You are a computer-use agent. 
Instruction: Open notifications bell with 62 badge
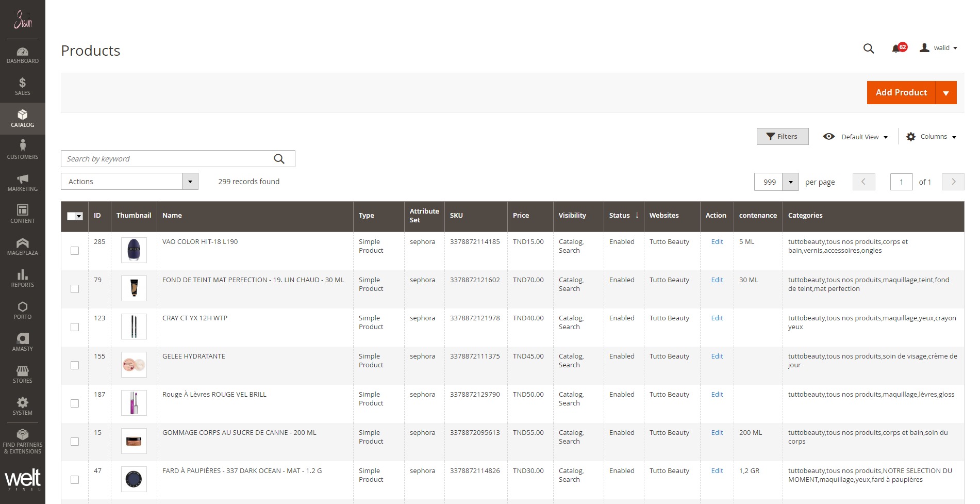(x=899, y=48)
